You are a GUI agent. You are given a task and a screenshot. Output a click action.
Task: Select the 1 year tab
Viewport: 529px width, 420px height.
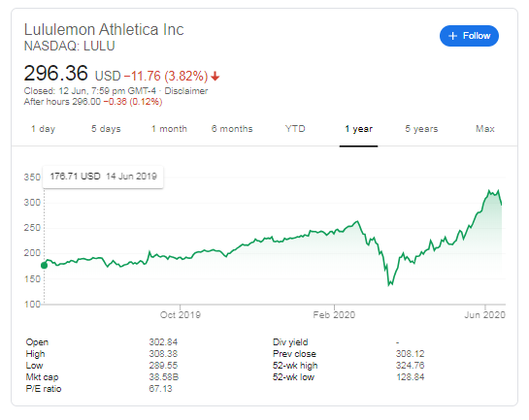click(x=358, y=129)
